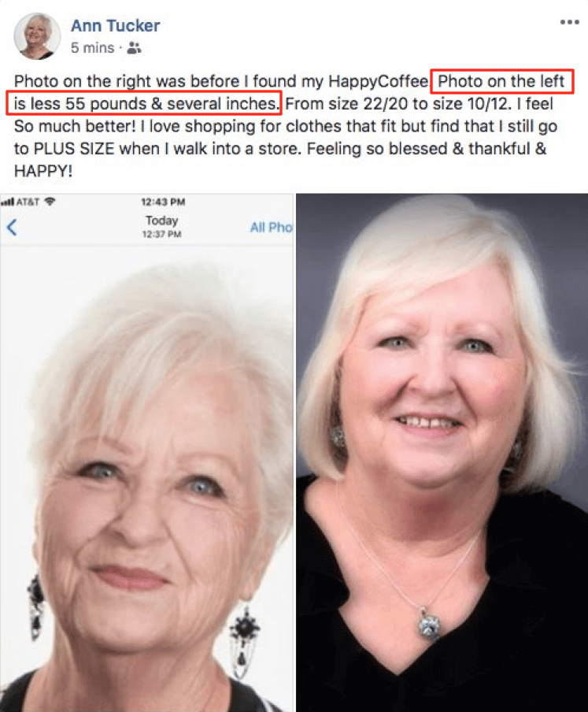Click the round profile picture avatar
Viewport: 588px width, 712px height.
[37, 36]
